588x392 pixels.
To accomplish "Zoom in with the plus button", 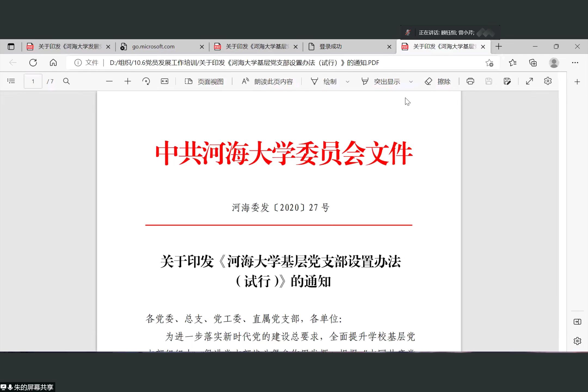I will point(127,81).
